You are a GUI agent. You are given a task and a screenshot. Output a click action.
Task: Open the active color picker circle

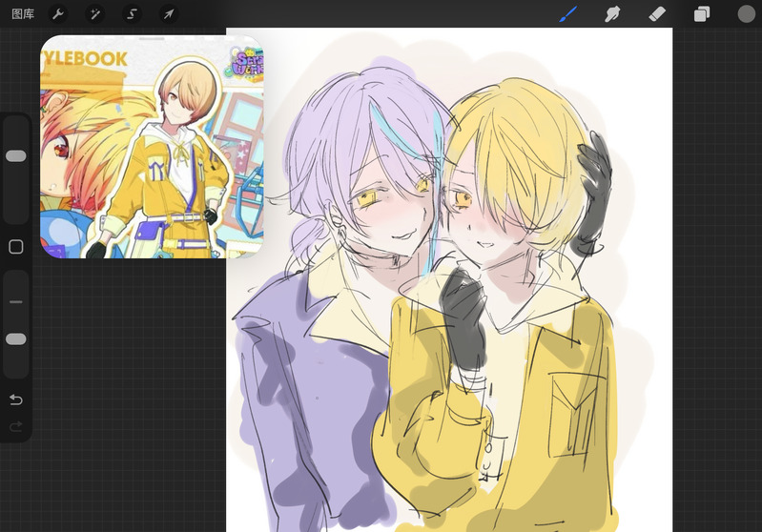[x=746, y=14]
